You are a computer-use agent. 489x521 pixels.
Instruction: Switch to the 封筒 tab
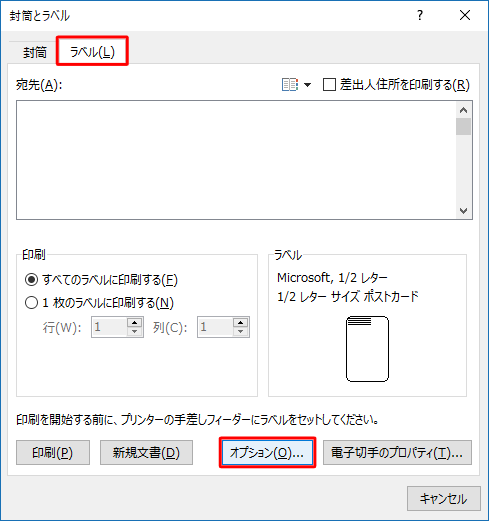click(35, 53)
